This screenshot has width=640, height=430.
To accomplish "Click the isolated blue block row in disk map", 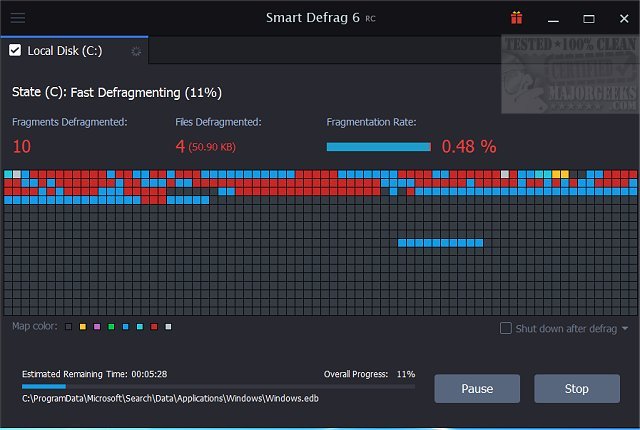I will (x=440, y=243).
